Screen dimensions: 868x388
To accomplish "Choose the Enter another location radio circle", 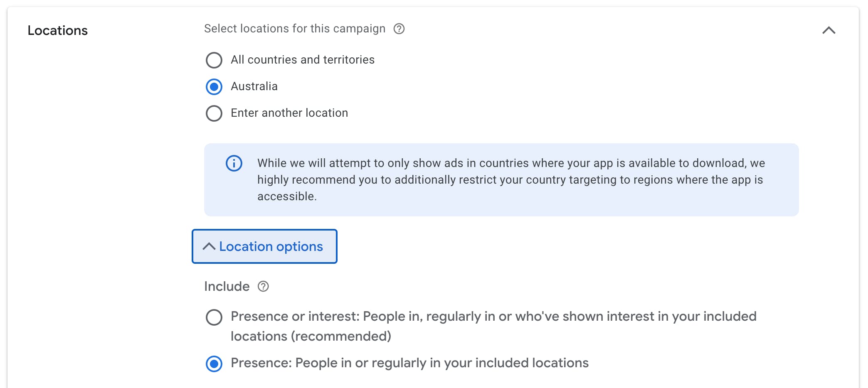I will pyautogui.click(x=214, y=113).
